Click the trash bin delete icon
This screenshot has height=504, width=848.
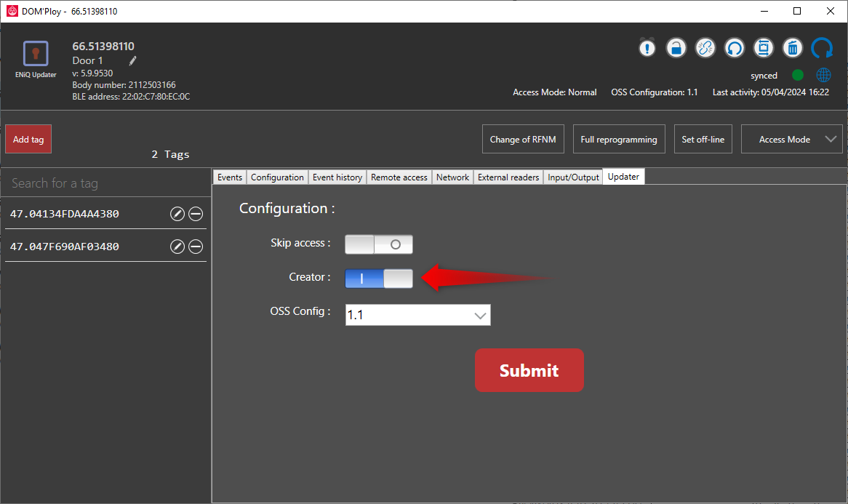(793, 48)
